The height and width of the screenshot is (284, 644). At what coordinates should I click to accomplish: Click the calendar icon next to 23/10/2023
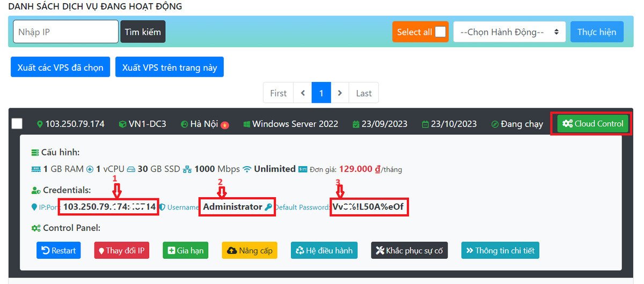click(x=425, y=124)
